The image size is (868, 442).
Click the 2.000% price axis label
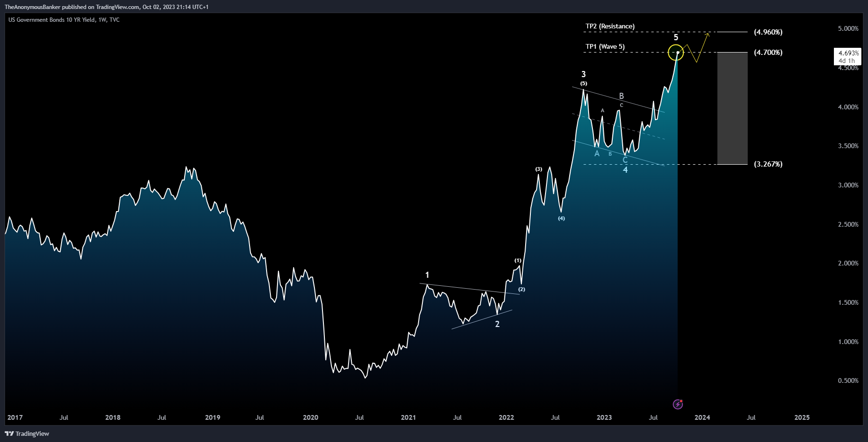pyautogui.click(x=848, y=264)
